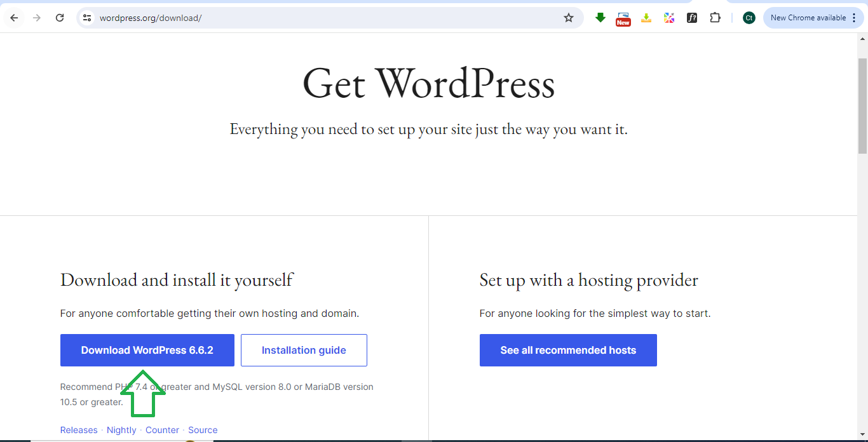Viewport: 868px width, 442px height.
Task: Click New Chrome available update button
Action: [808, 18]
